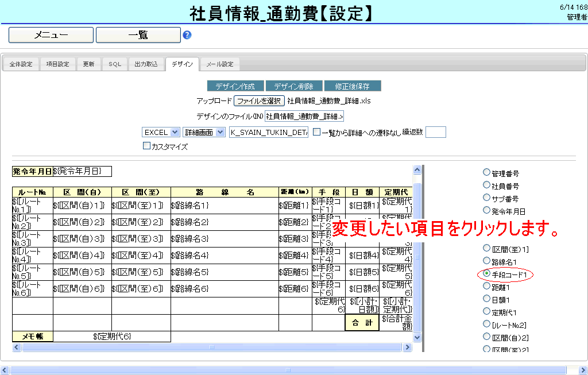Click the blue help question mark icon
Screen dimensions: 588x375
tap(187, 35)
